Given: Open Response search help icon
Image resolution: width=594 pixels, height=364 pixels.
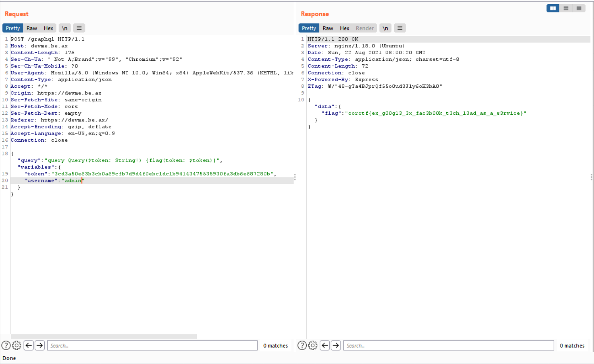Looking at the screenshot, I should point(302,346).
